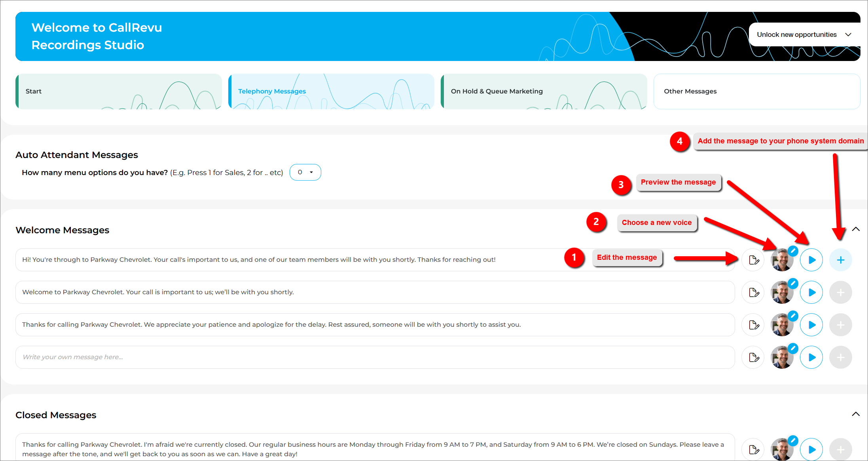Click the 'Welcome Messages' section heading
This screenshot has height=461, width=868.
pos(63,230)
